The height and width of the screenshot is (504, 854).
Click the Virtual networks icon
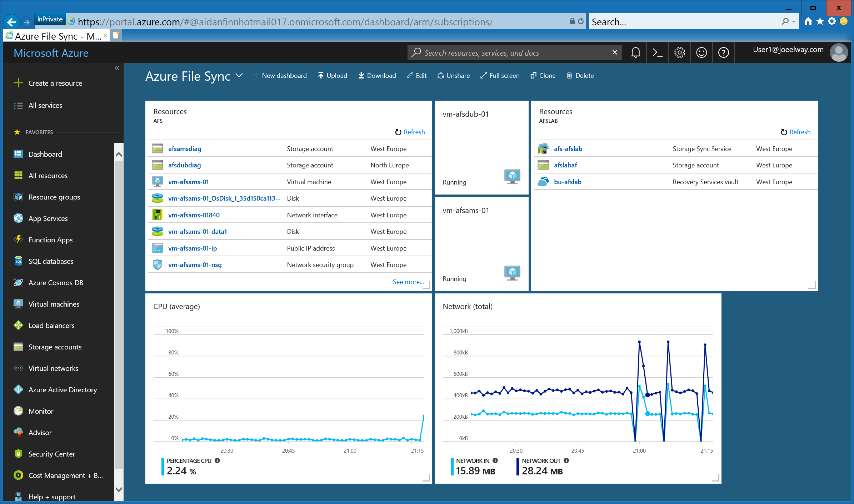click(18, 368)
